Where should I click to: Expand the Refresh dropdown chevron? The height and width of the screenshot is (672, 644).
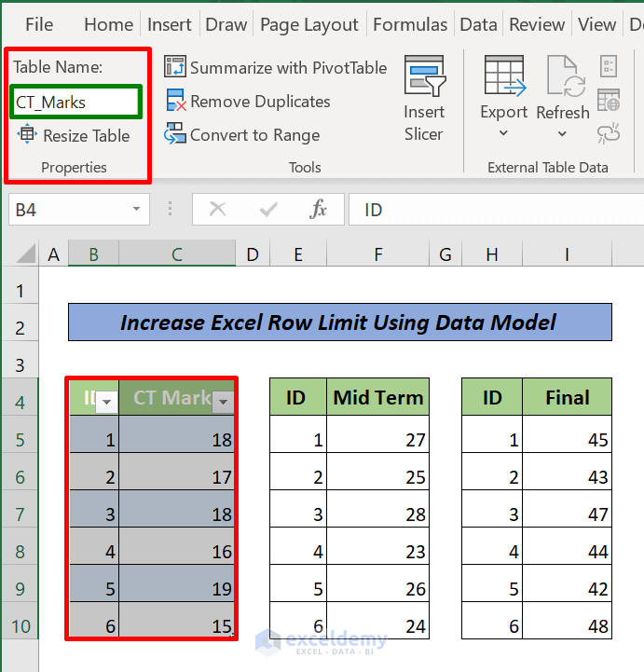click(x=562, y=134)
